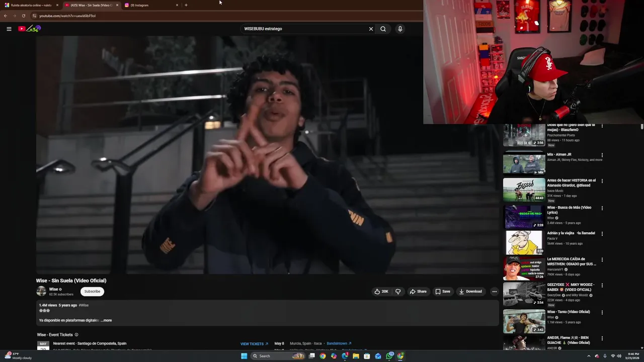Switch to the Ruleta aleatoria online tab
Viewport: 644px width, 362px height.
(30, 5)
